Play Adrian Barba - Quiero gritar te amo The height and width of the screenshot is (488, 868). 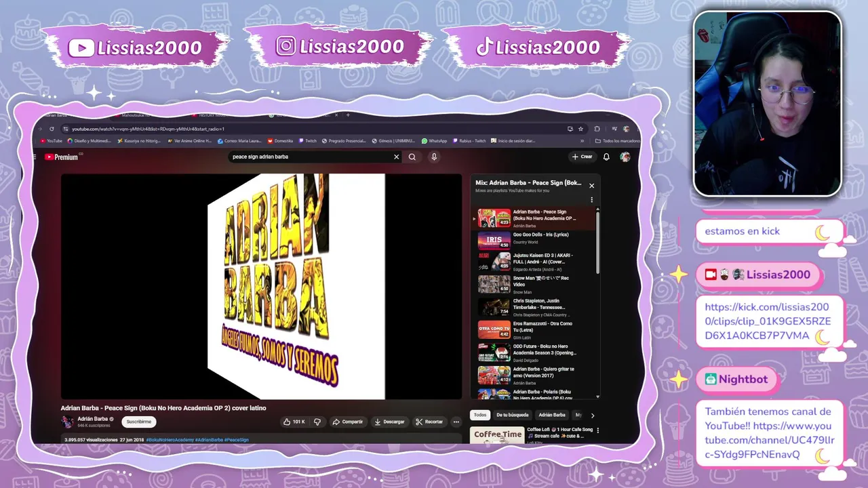pyautogui.click(x=534, y=375)
